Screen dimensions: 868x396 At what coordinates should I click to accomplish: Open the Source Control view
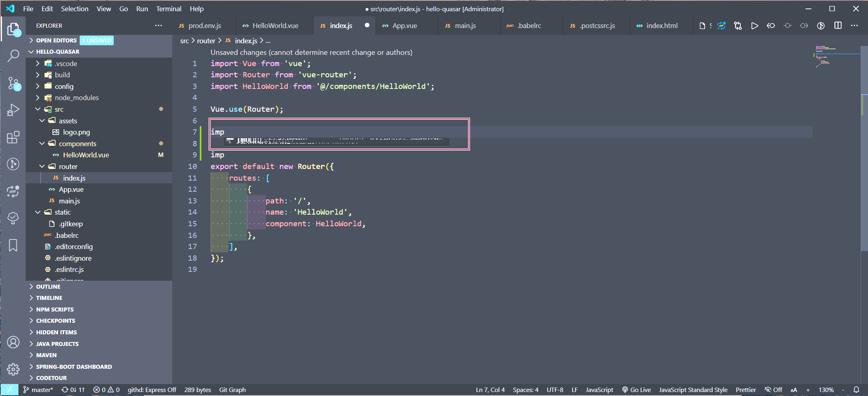click(13, 83)
